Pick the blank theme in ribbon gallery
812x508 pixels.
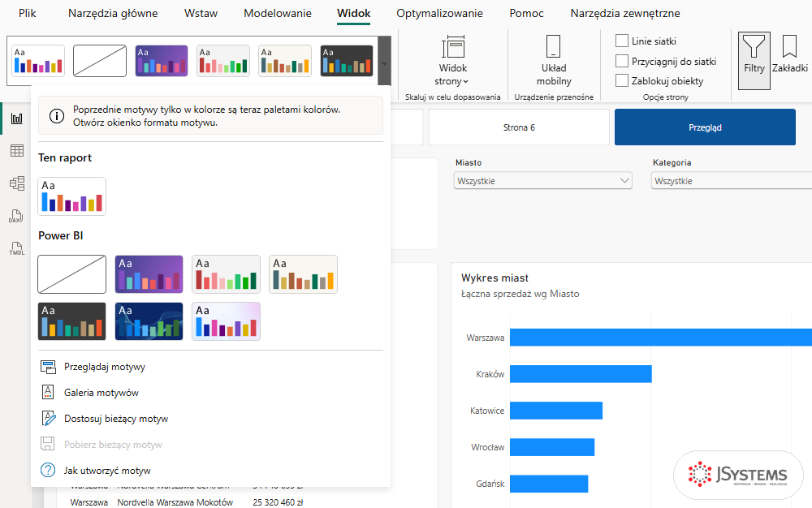(100, 61)
